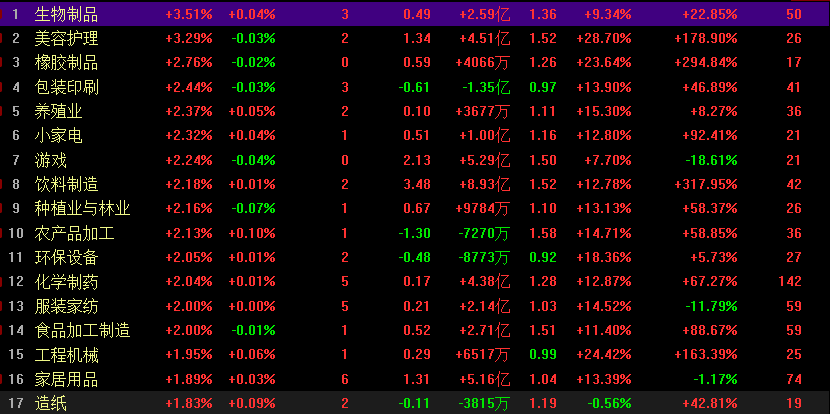
Task: Open the 饮料制造 sector row
Action: [66, 184]
